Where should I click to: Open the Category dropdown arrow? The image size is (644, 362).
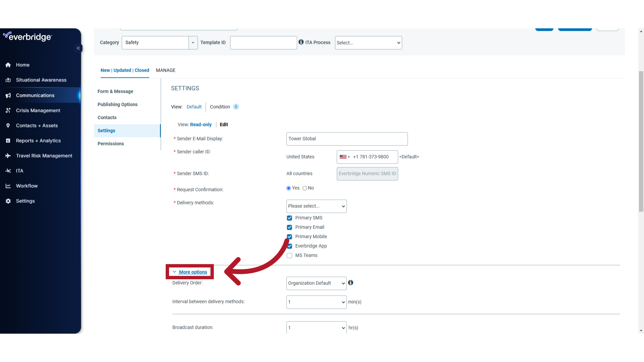click(x=193, y=43)
